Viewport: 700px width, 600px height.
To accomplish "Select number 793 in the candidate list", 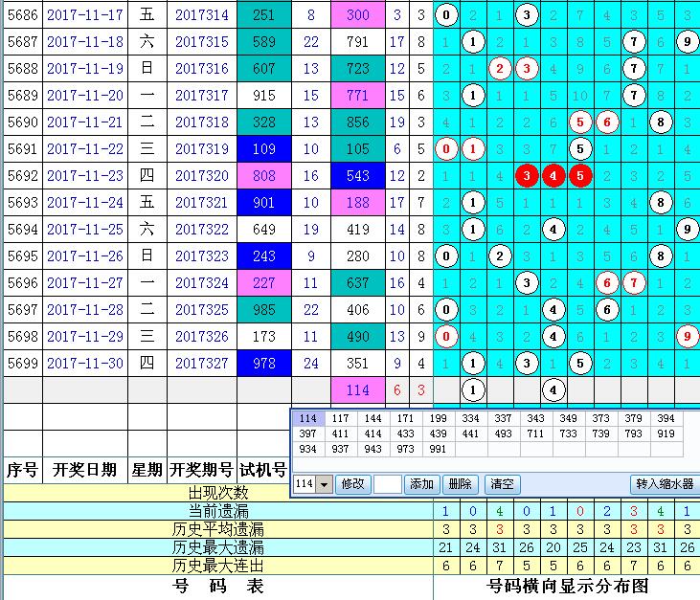I will click(x=634, y=433).
